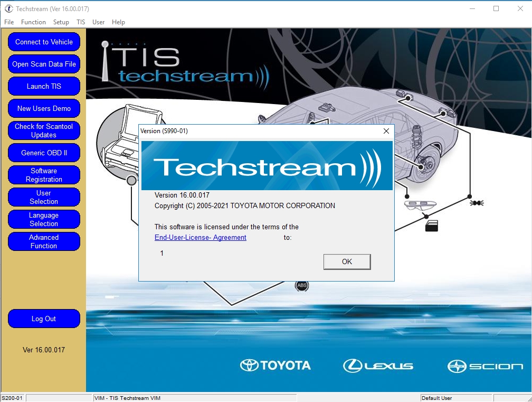
Task: Open Language Selection
Action: click(44, 219)
